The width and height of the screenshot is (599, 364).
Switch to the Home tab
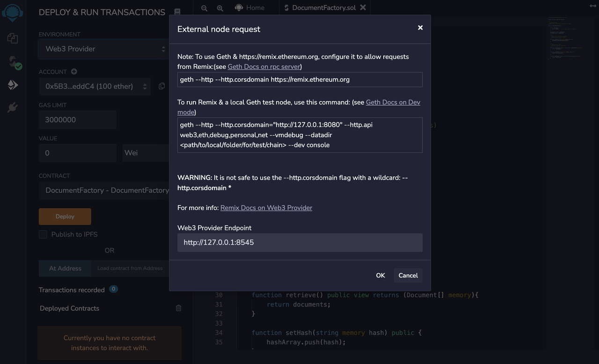(x=250, y=7)
